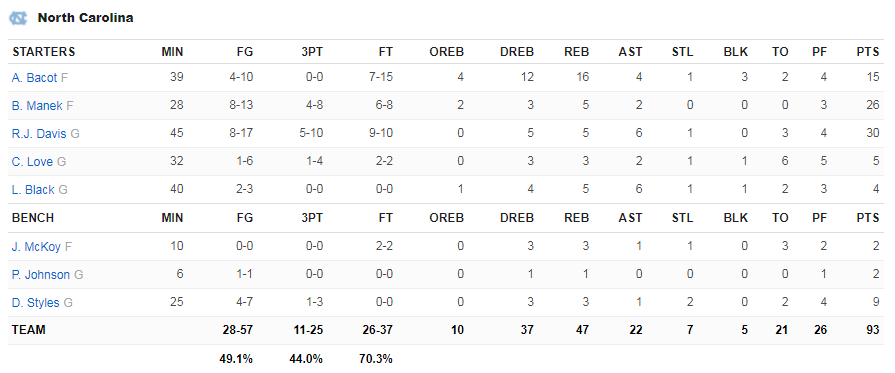Image resolution: width=895 pixels, height=373 pixels.
Task: Open the D. Styles player profile
Action: tap(35, 303)
